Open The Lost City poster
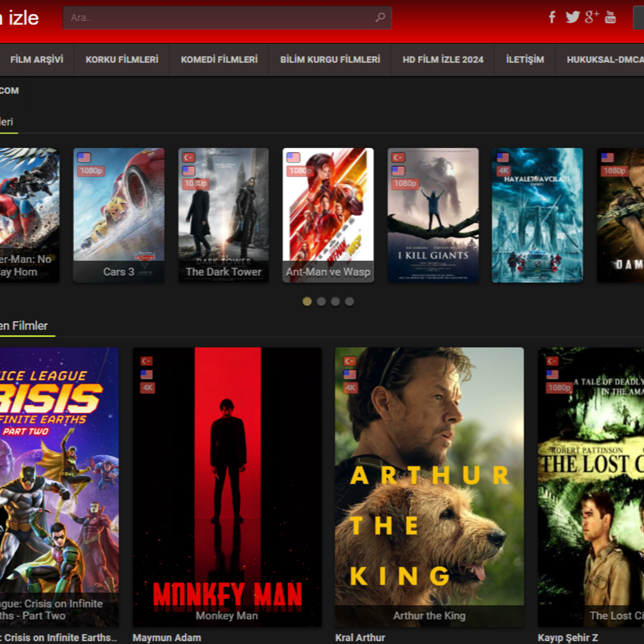 click(591, 487)
